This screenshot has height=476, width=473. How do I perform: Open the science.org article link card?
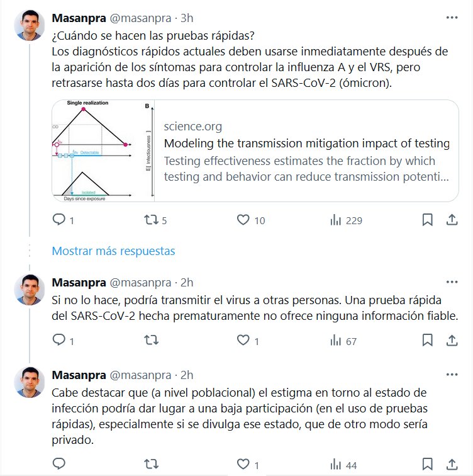[306, 151]
